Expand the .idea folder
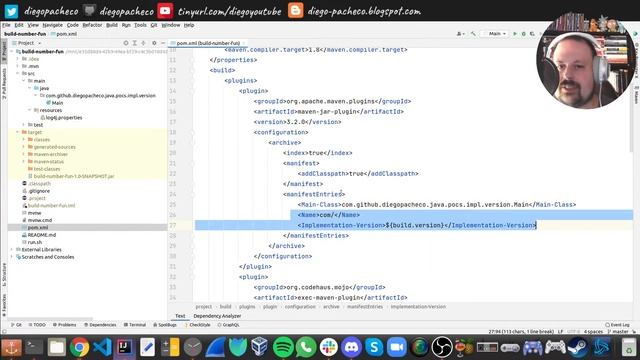 tap(18, 59)
